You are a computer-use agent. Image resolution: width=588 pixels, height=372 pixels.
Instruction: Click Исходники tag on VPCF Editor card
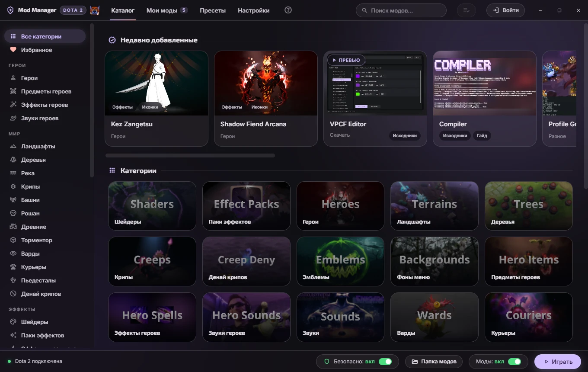pos(405,135)
